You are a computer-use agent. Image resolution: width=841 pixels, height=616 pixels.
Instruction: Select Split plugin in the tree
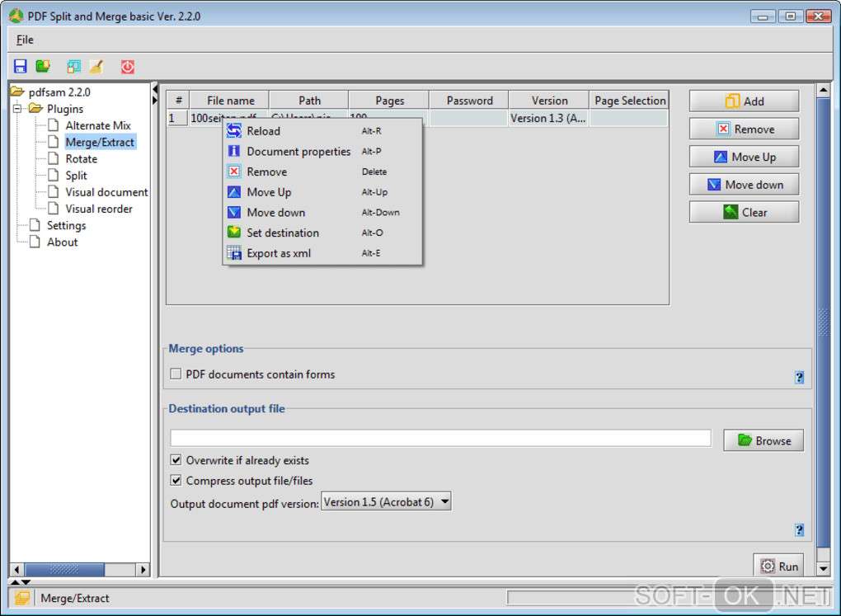(x=76, y=176)
